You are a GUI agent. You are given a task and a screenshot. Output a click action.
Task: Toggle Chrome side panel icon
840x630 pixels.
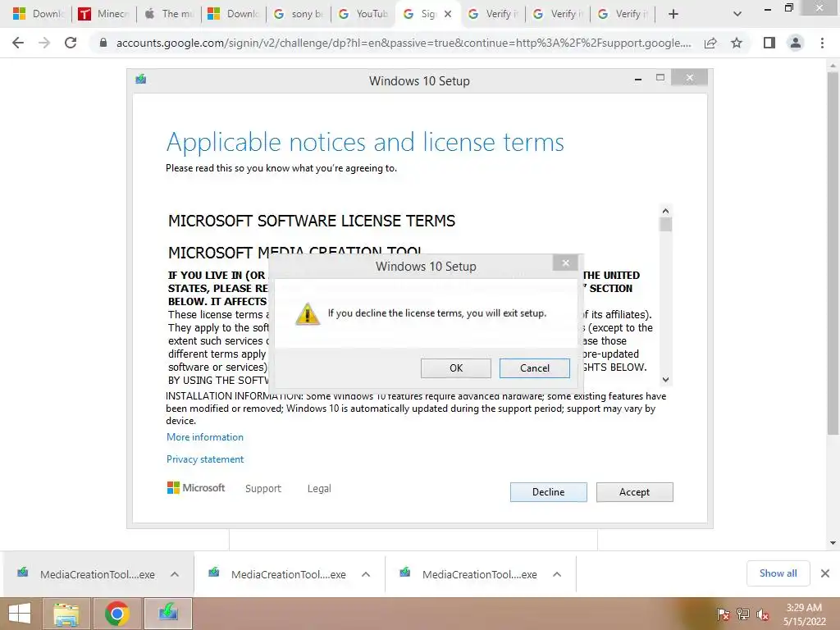769,43
